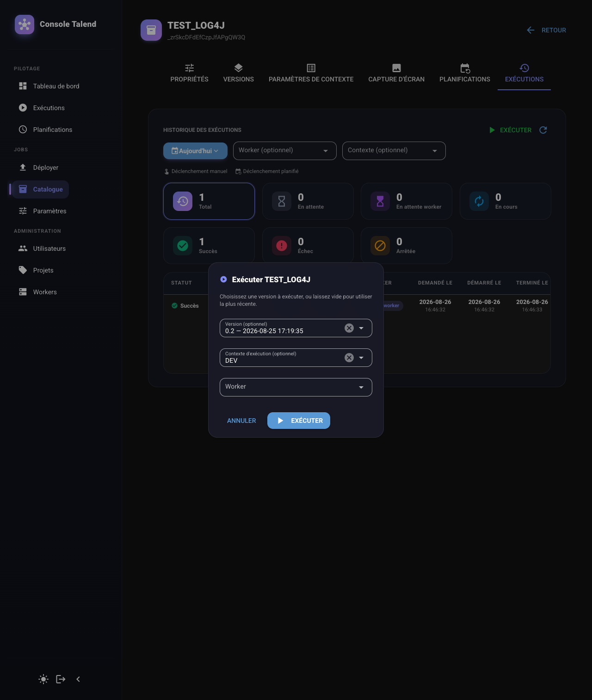
Task: Go to Exécutions in the sidebar
Action: click(x=42, y=108)
